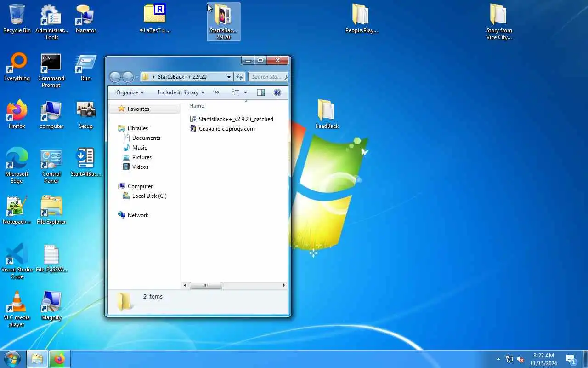The height and width of the screenshot is (368, 588).
Task: Select the Story from Vice City folder
Action: [x=499, y=22]
